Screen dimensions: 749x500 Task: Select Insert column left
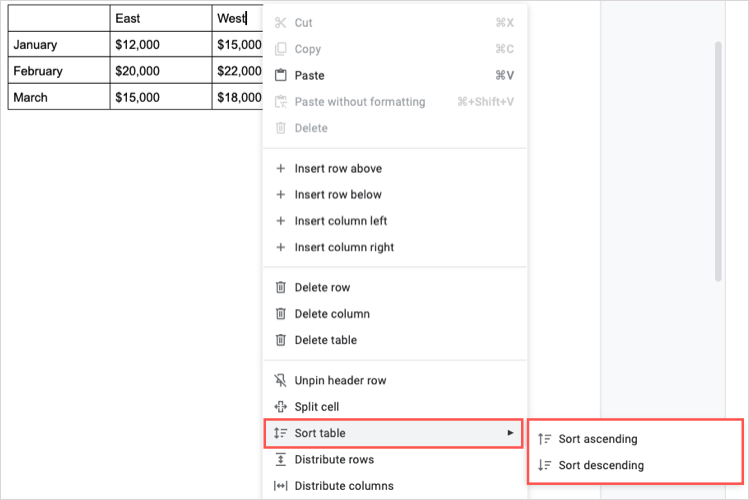(341, 221)
